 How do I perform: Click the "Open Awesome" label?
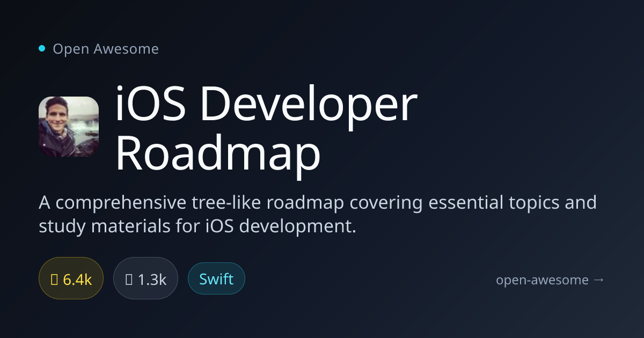[106, 49]
